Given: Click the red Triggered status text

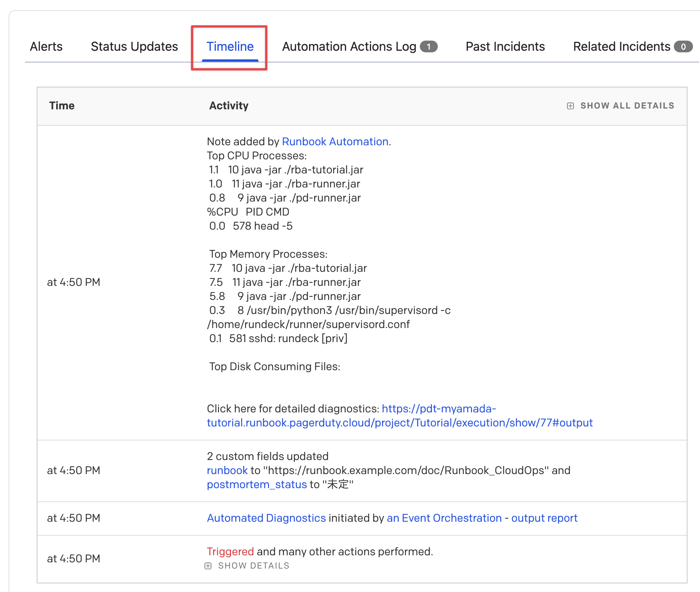Looking at the screenshot, I should pos(230,551).
